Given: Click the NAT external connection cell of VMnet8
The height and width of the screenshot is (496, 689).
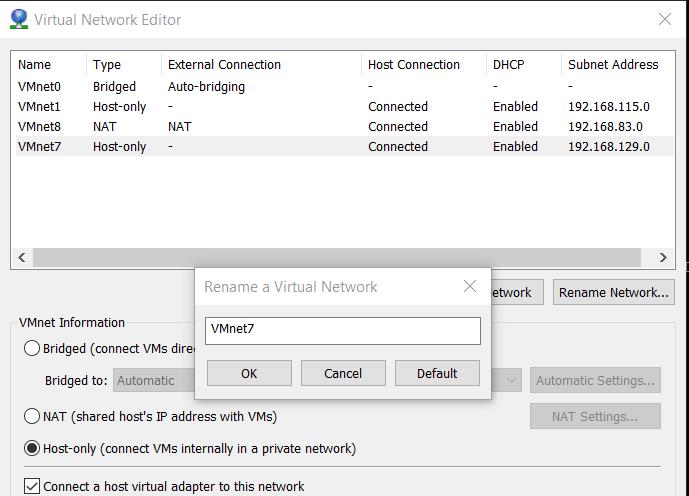Looking at the screenshot, I should (x=179, y=127).
